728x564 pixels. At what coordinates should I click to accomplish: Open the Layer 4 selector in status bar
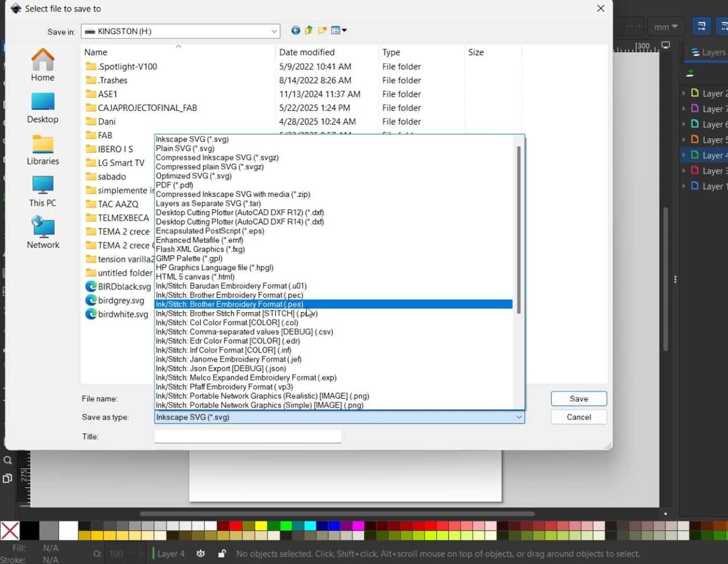[x=171, y=554]
